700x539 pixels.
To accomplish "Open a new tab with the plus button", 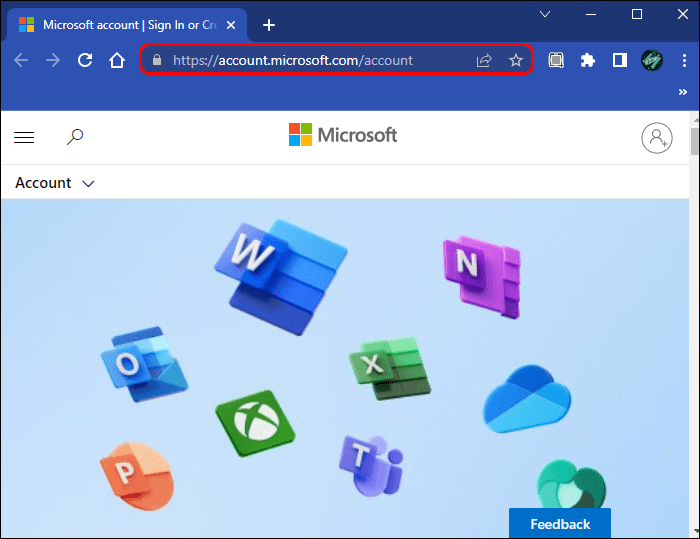I will (269, 25).
